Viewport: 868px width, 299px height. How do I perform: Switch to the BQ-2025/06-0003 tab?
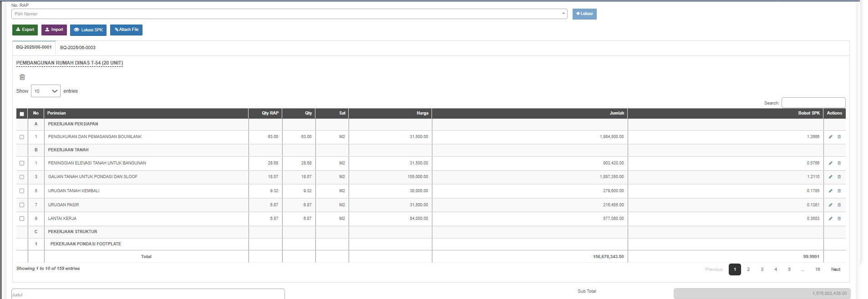point(78,48)
